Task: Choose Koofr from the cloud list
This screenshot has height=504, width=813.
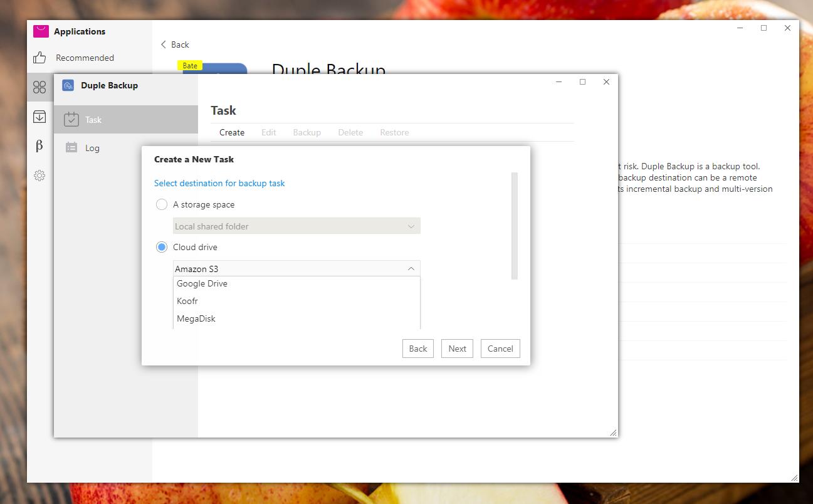Action: tap(187, 301)
